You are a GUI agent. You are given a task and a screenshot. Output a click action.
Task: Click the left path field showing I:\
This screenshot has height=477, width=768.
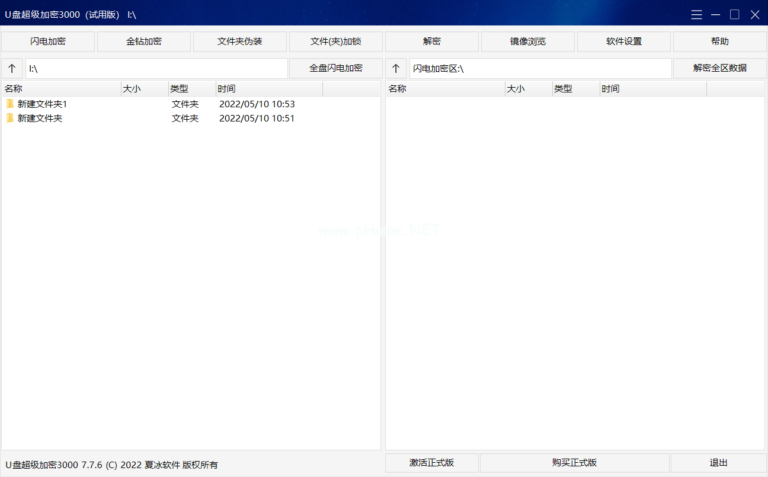155,69
